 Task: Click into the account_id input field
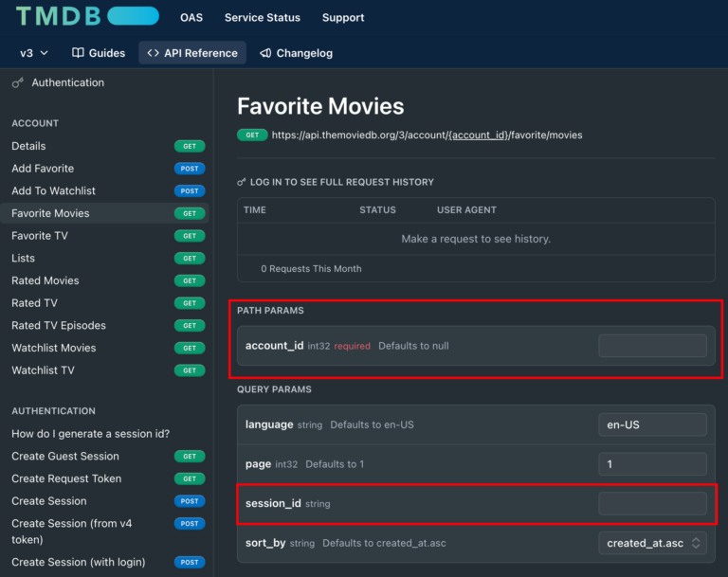pyautogui.click(x=652, y=346)
